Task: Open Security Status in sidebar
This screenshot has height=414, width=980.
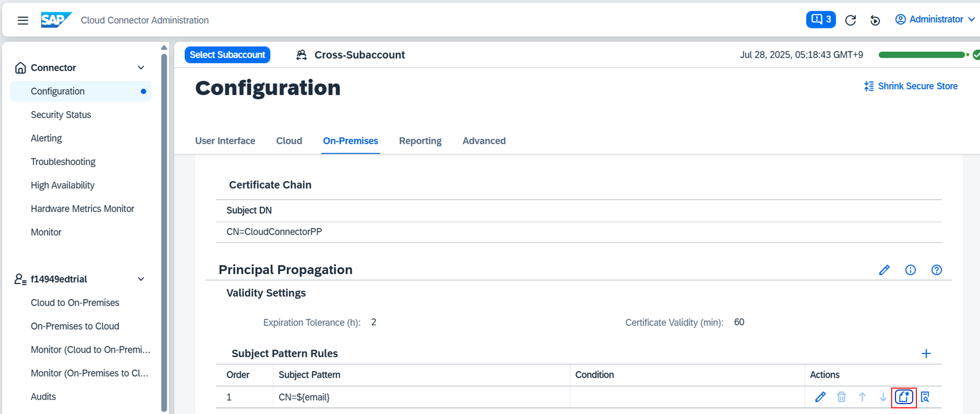Action: [x=61, y=115]
